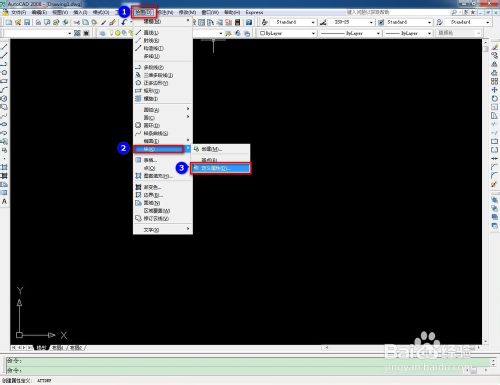Viewport: 500px width, 385px height.
Task: Click Define Attributes in Block submenu
Action: point(221,168)
